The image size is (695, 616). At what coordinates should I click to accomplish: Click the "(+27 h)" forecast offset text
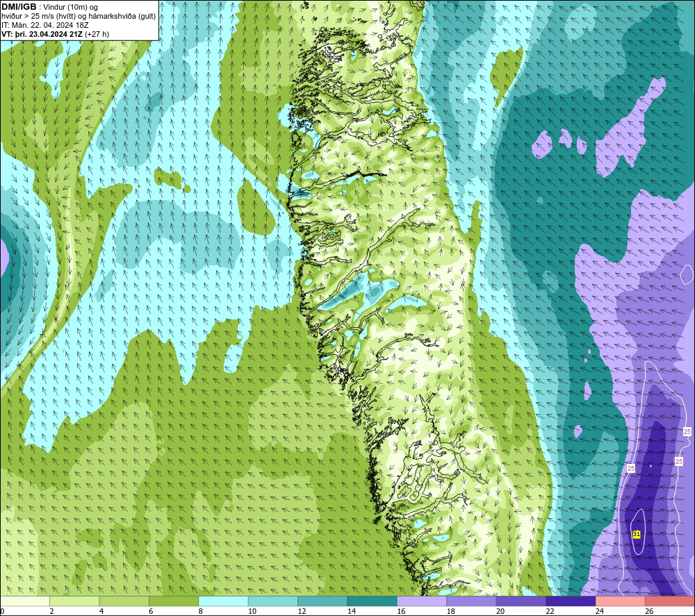click(x=97, y=34)
